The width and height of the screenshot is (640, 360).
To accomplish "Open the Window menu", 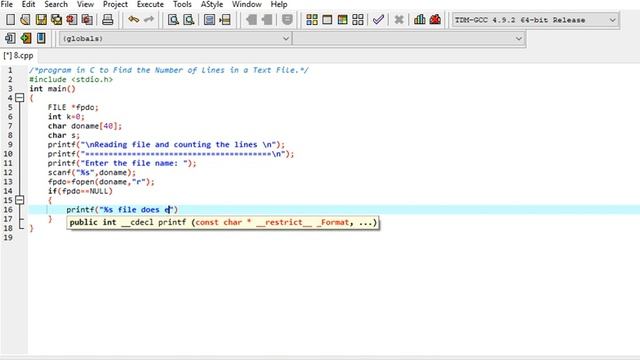I will [x=247, y=4].
